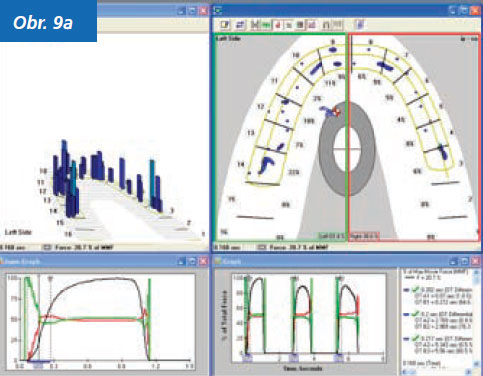
Task: Click the gray tongue ring in 2D arch
Action: coord(325,149)
